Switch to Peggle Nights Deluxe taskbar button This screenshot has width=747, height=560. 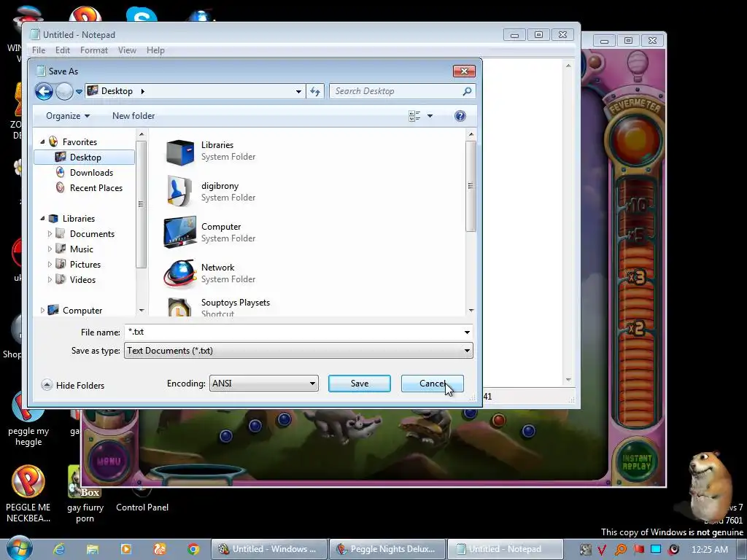[x=387, y=549]
